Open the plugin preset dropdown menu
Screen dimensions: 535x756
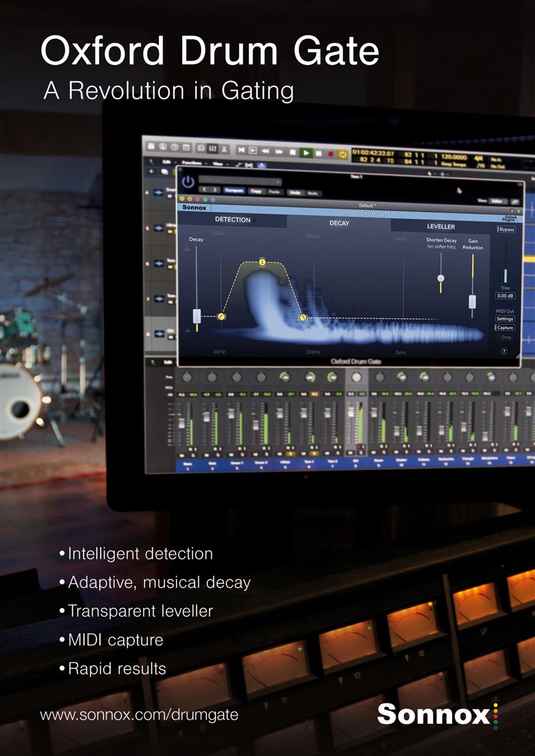point(239,181)
